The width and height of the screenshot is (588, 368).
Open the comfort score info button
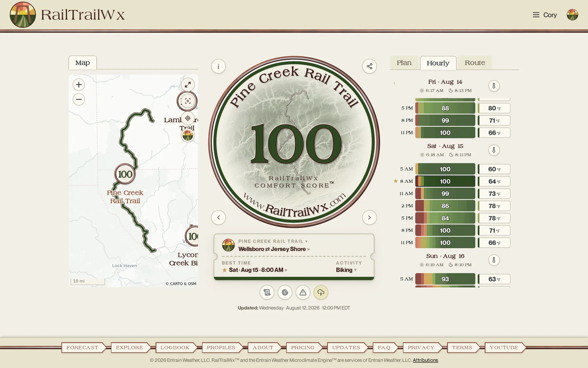[219, 66]
